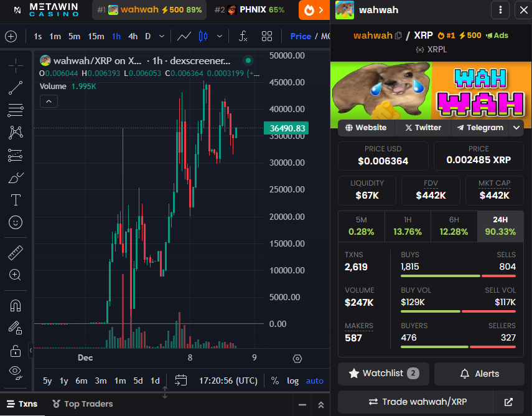
Task: Switch chart to Price mode
Action: [301, 36]
